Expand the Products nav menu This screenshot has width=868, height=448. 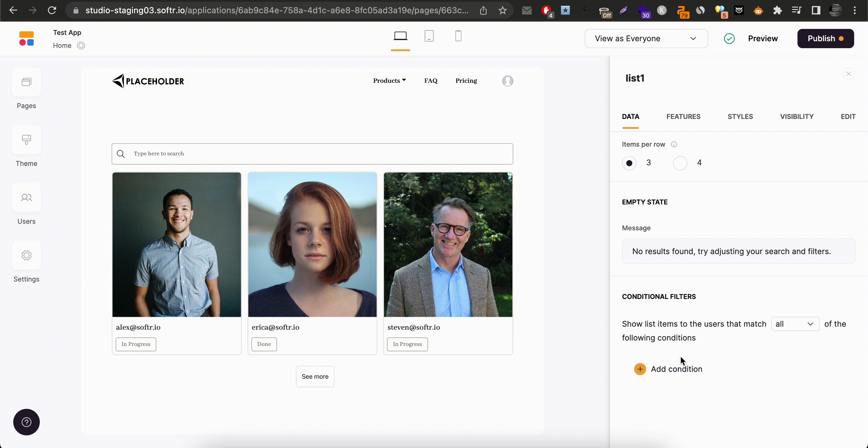pos(389,81)
